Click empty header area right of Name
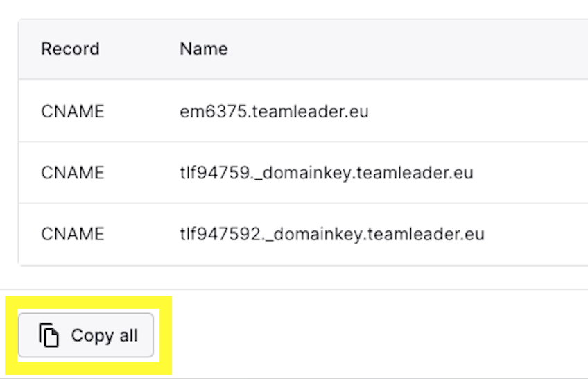 pos(408,49)
